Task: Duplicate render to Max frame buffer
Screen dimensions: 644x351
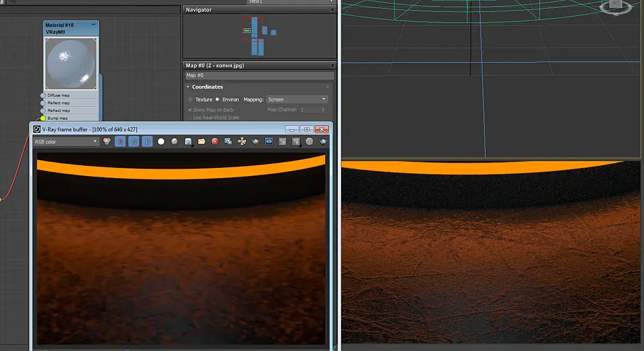Action: pyautogui.click(x=228, y=142)
